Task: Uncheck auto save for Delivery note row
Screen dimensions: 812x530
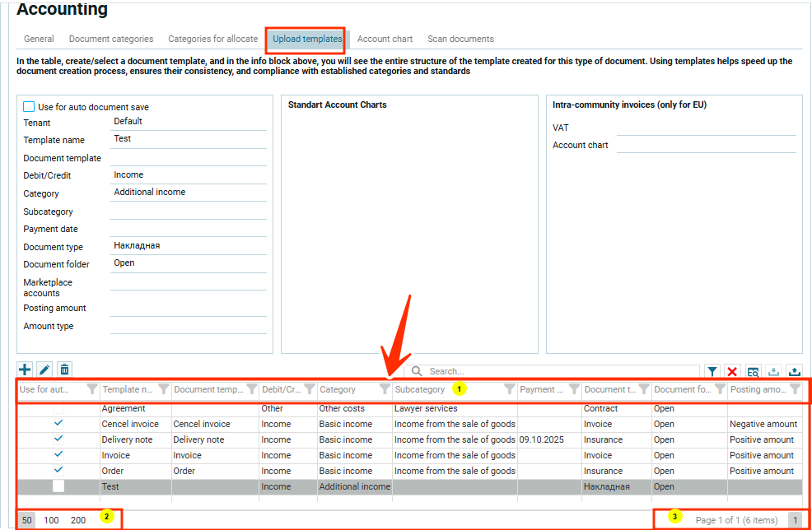Action: pos(58,439)
